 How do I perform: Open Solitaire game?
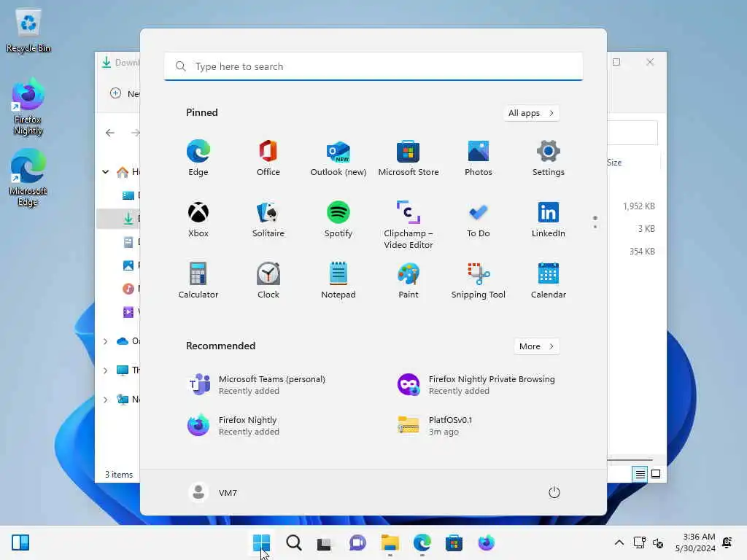pyautogui.click(x=268, y=219)
